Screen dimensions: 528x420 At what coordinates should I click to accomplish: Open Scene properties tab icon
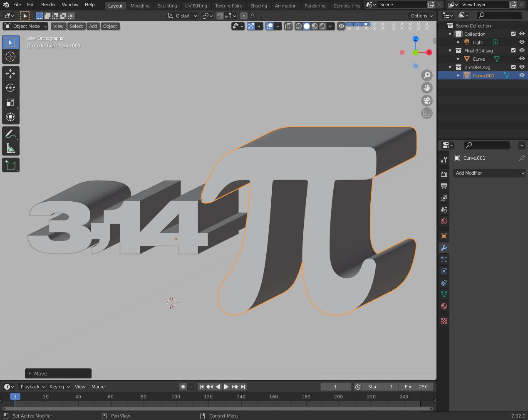click(x=444, y=210)
